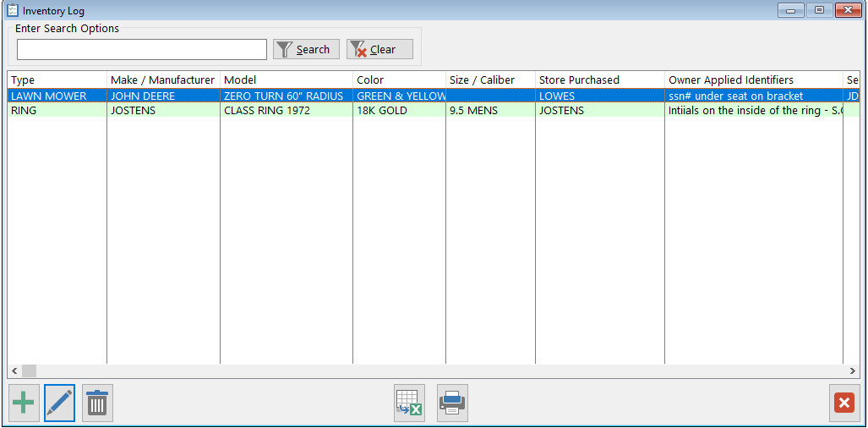This screenshot has width=868, height=428.
Task: Click the GREEN & YELLOW color cell
Action: click(399, 96)
